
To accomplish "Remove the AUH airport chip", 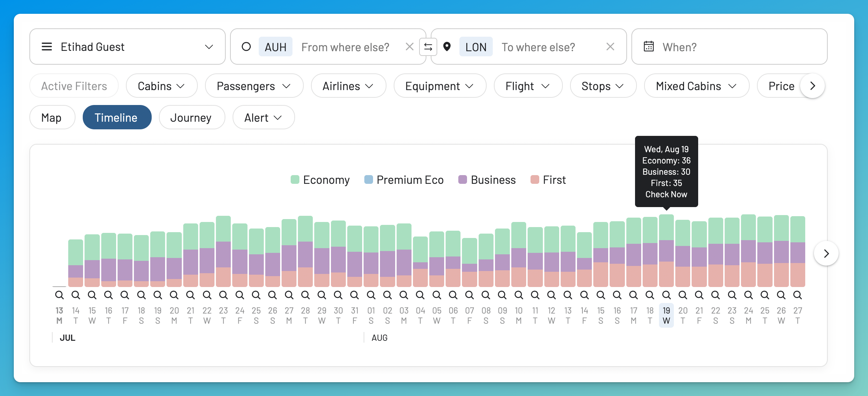I will [275, 47].
